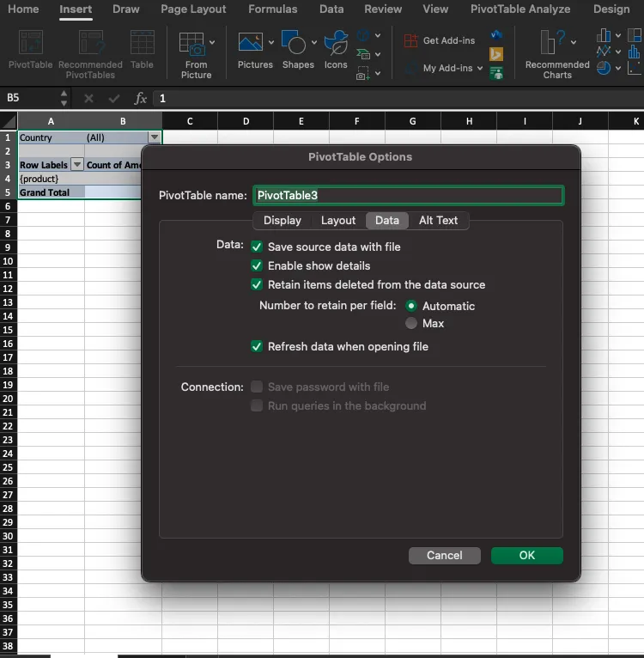The width and height of the screenshot is (644, 658).
Task: Click the scatter chart icon
Action: pos(635,68)
